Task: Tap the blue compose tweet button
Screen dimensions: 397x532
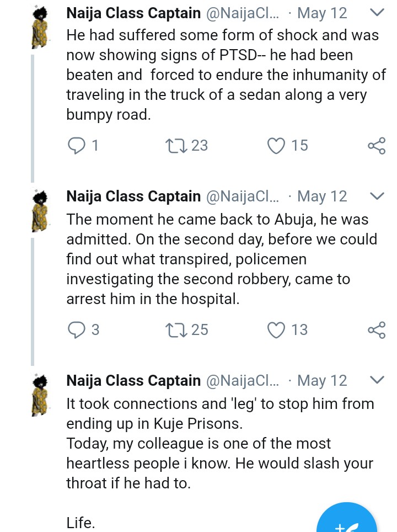Action: tap(347, 522)
